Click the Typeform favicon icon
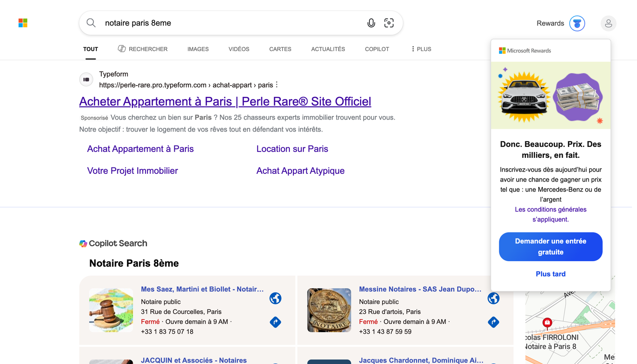This screenshot has width=637, height=364. [x=86, y=80]
